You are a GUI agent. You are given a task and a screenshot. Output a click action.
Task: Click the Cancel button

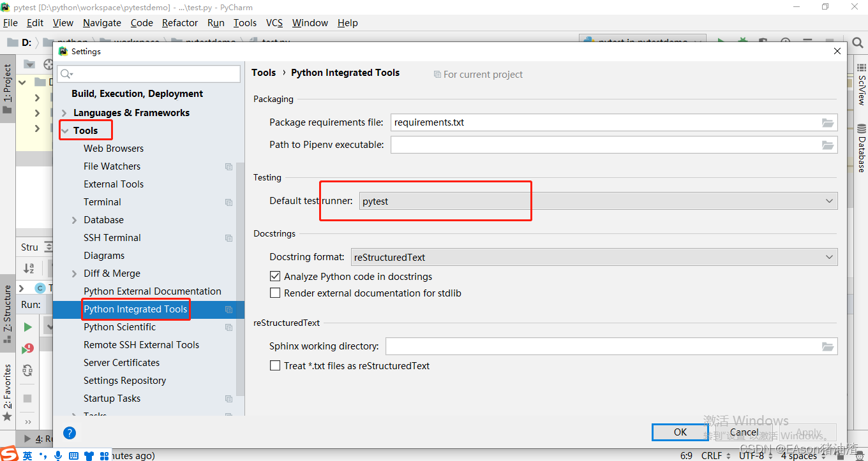(744, 432)
